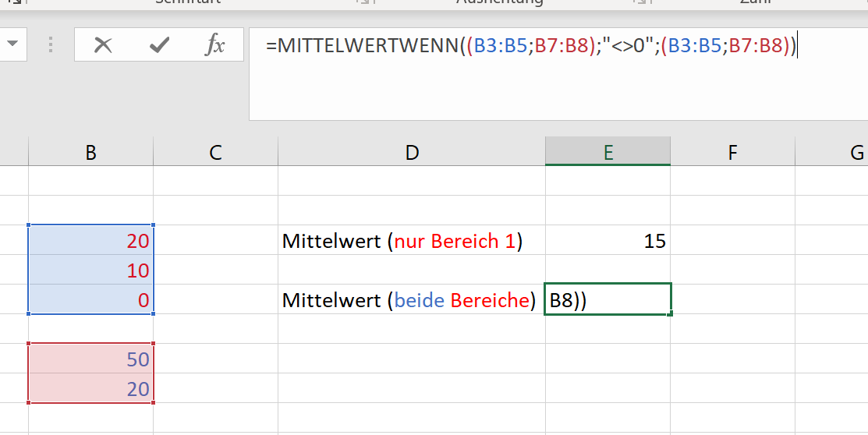868x435 pixels.
Task: Click the cell containing value 0
Action: pos(91,300)
